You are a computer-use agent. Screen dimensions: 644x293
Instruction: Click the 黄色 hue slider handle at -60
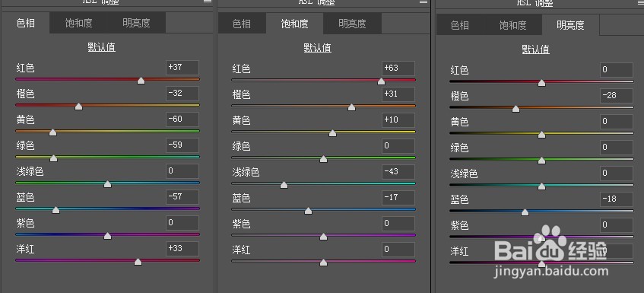[52, 132]
